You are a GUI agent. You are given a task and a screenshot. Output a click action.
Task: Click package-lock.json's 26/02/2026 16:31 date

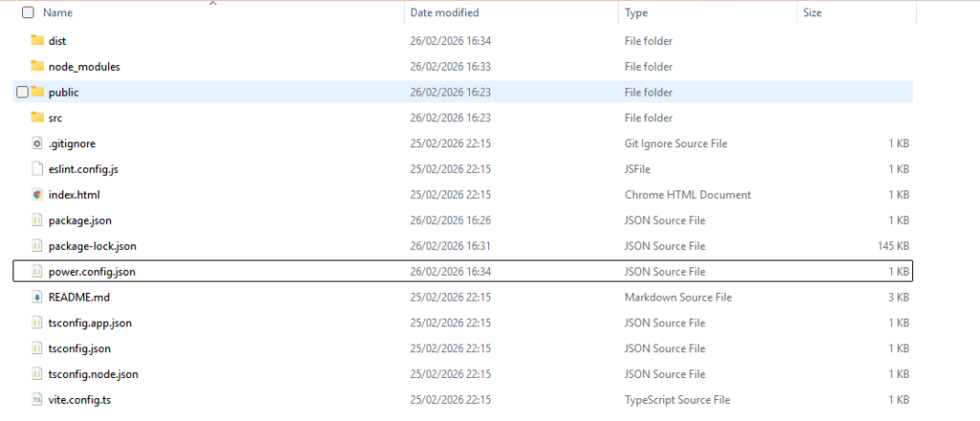tap(450, 246)
